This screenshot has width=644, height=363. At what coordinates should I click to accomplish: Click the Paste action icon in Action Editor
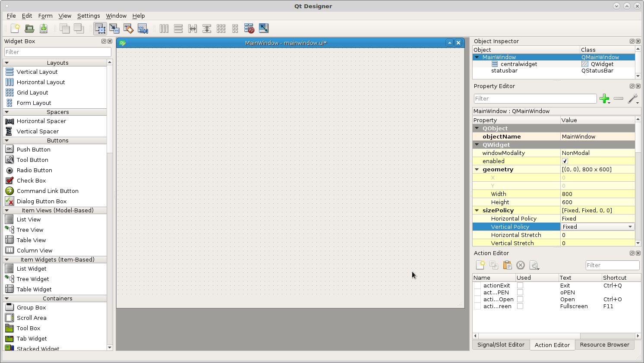click(507, 265)
